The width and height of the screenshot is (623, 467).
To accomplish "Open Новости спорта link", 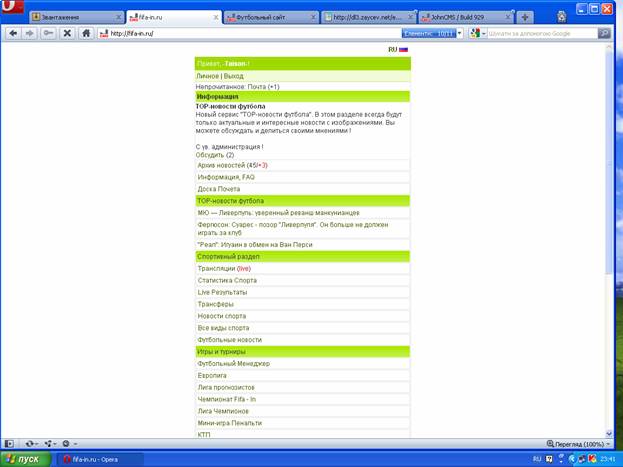I will tap(222, 316).
